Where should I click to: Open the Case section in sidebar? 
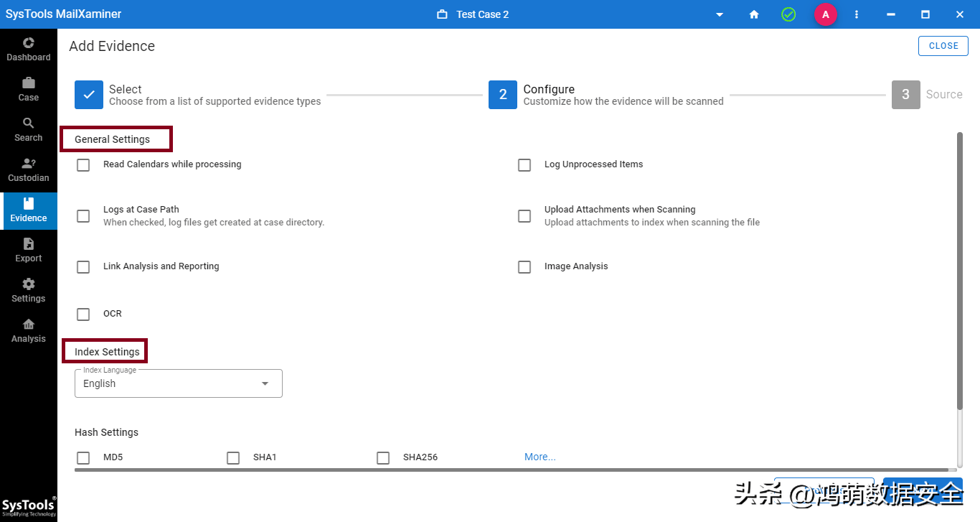coord(29,90)
